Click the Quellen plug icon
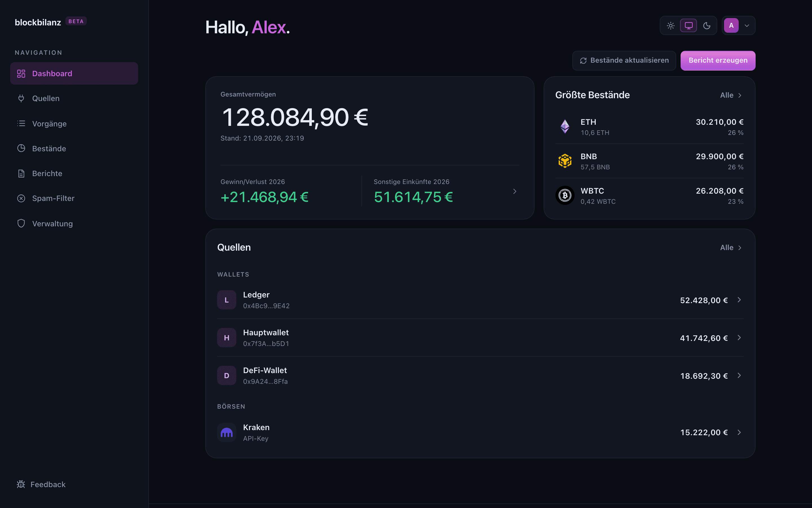The width and height of the screenshot is (812, 508). click(21, 98)
